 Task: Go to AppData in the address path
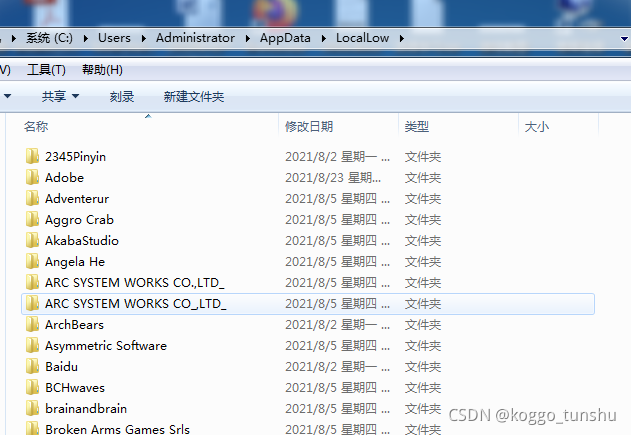pos(285,38)
